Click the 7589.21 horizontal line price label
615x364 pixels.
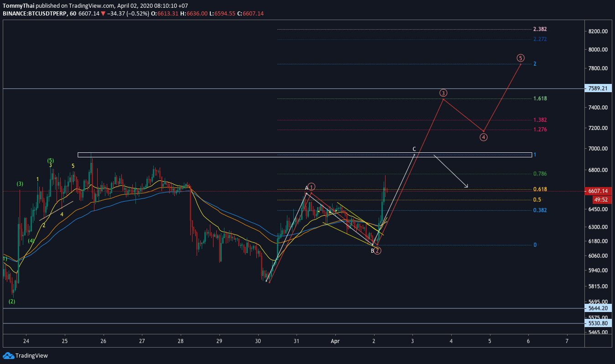point(598,88)
